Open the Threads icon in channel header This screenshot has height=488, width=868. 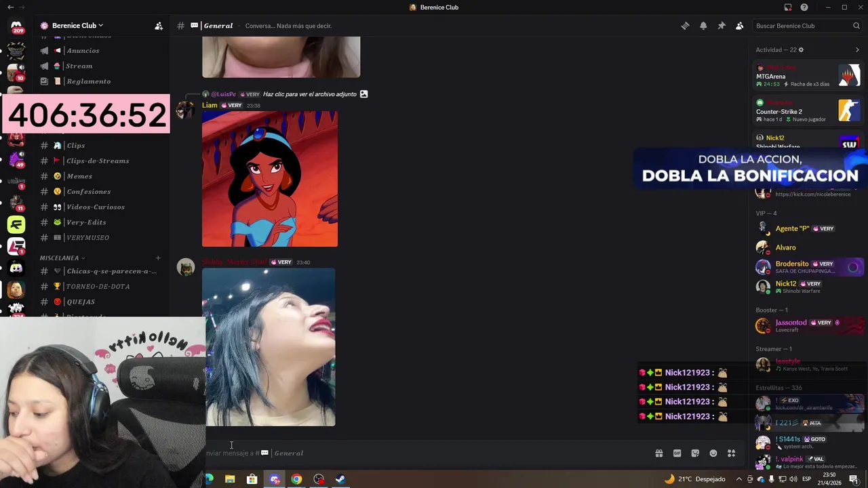(686, 26)
